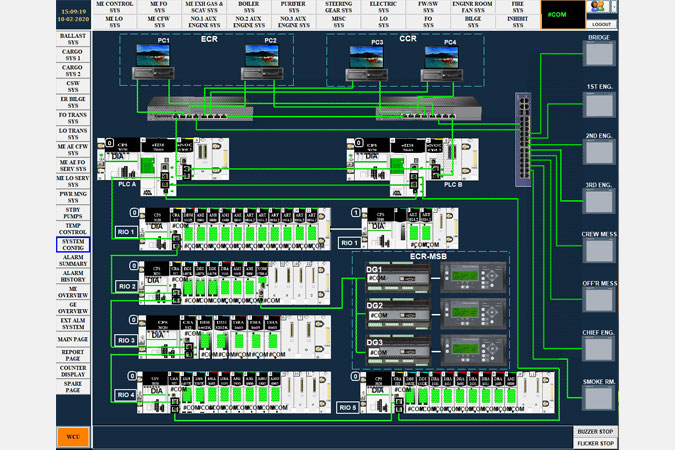Click the SMOKE RM. alarm panel

pyautogui.click(x=599, y=398)
